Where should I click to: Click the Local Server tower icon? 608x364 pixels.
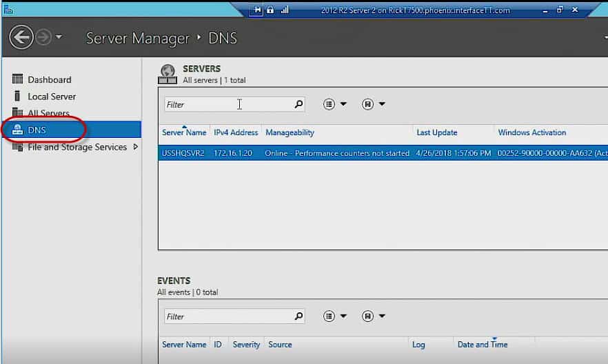tap(17, 96)
